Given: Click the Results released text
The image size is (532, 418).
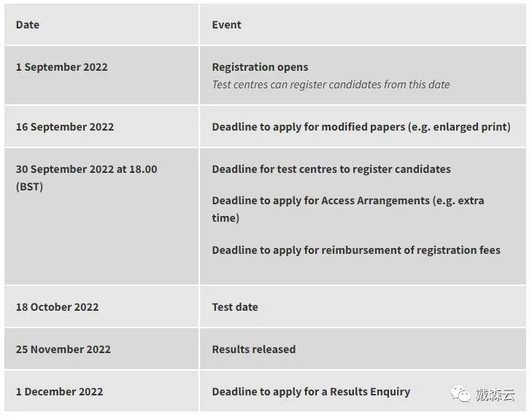Looking at the screenshot, I should [254, 349].
